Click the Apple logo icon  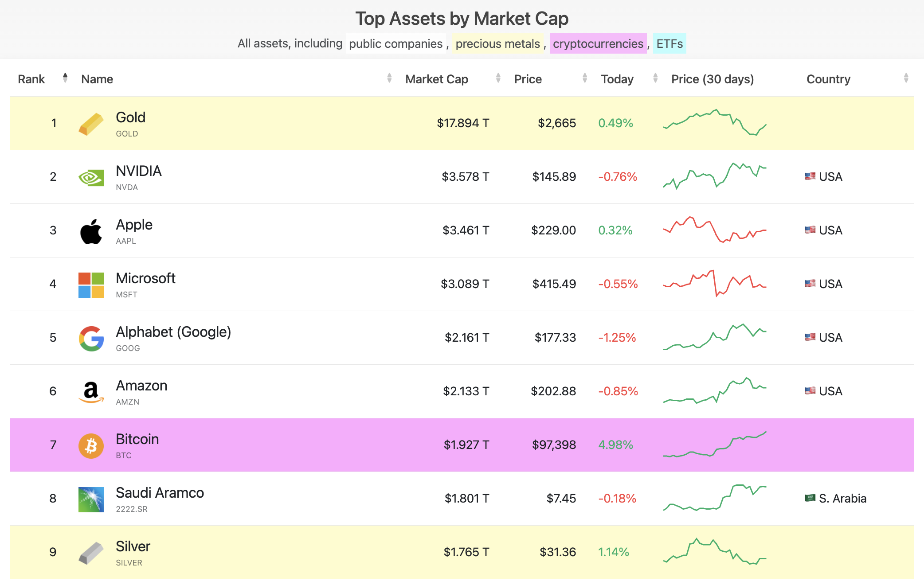[91, 231]
